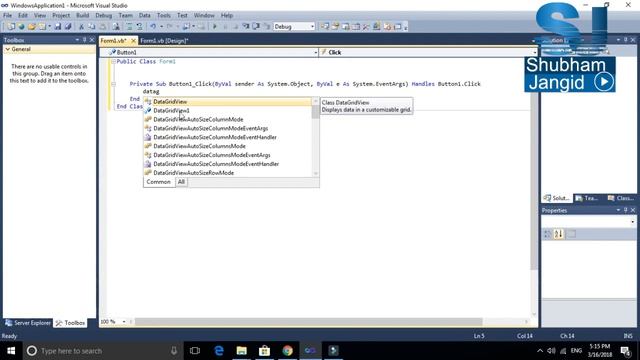
Task: Open File Explorer from the taskbar
Action: pos(242,351)
